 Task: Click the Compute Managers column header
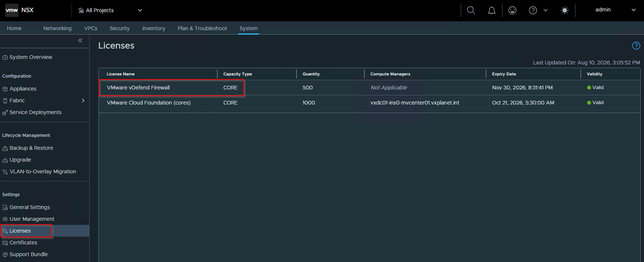point(390,74)
